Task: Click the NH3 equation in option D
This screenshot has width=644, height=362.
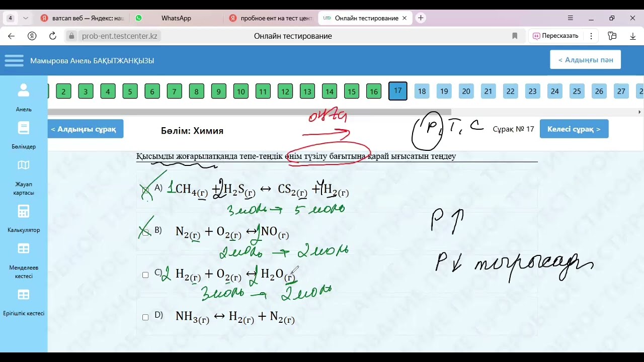Action: [235, 317]
